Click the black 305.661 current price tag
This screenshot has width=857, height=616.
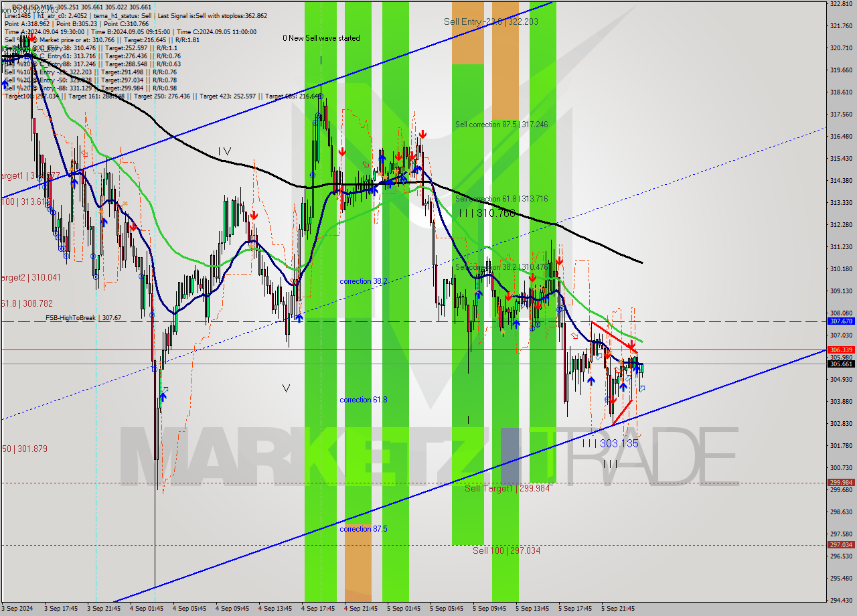pos(841,364)
